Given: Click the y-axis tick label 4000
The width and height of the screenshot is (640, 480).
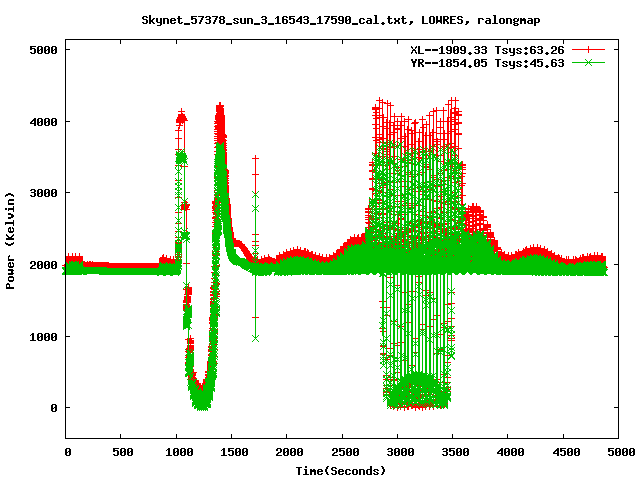Looking at the screenshot, I should pos(43,122).
